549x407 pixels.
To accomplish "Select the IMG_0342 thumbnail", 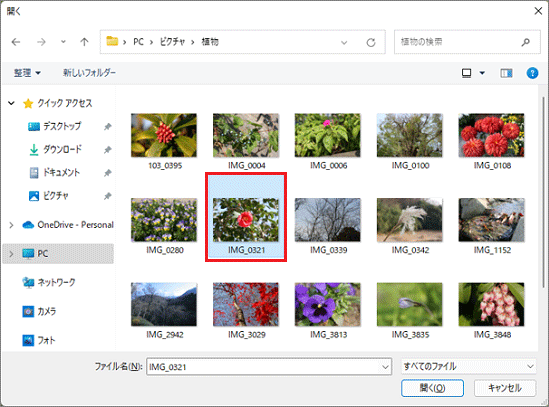I will click(x=410, y=220).
